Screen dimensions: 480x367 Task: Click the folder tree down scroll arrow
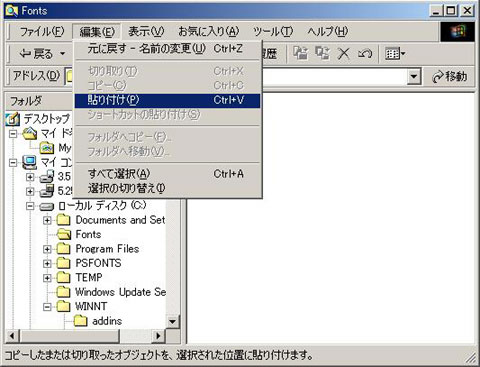[x=173, y=321]
